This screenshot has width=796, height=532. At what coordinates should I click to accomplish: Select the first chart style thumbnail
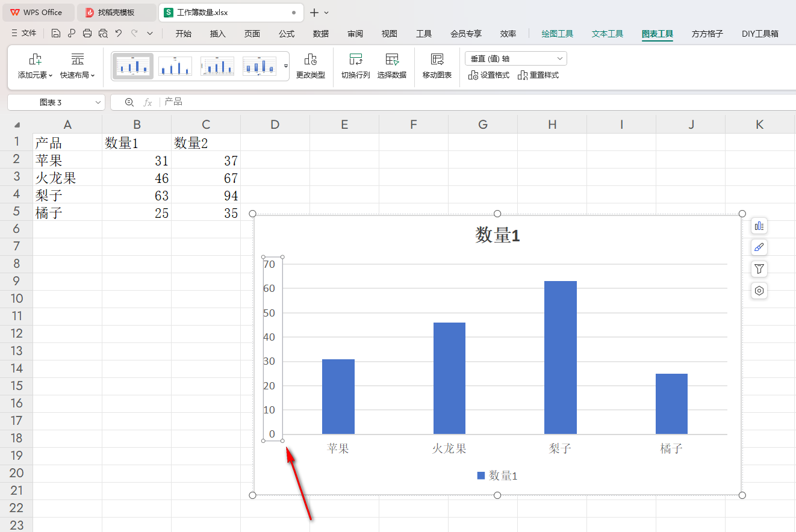click(133, 66)
